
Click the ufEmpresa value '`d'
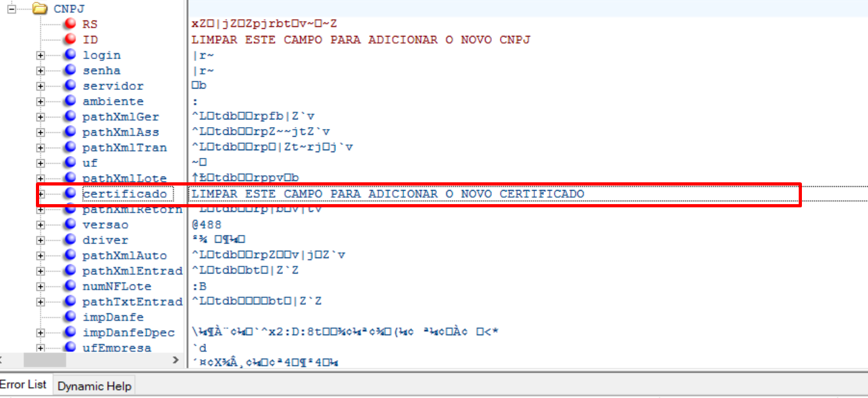199,348
